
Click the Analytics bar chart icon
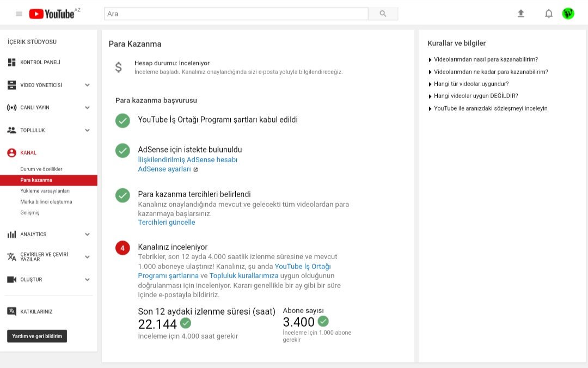(x=11, y=235)
